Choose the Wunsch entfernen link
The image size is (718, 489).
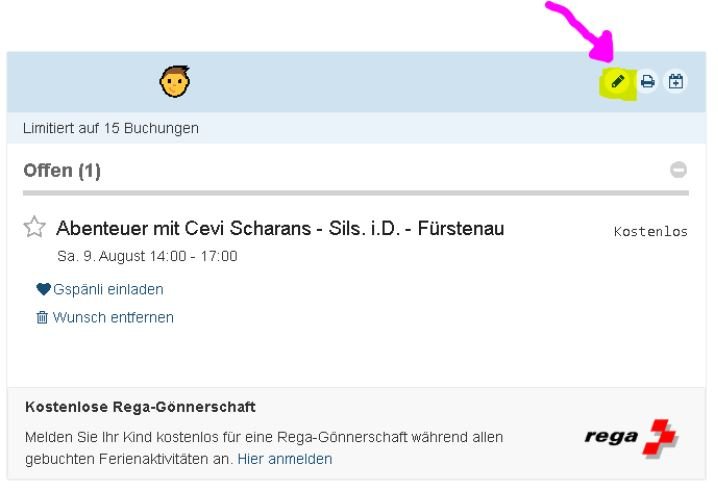pos(113,317)
